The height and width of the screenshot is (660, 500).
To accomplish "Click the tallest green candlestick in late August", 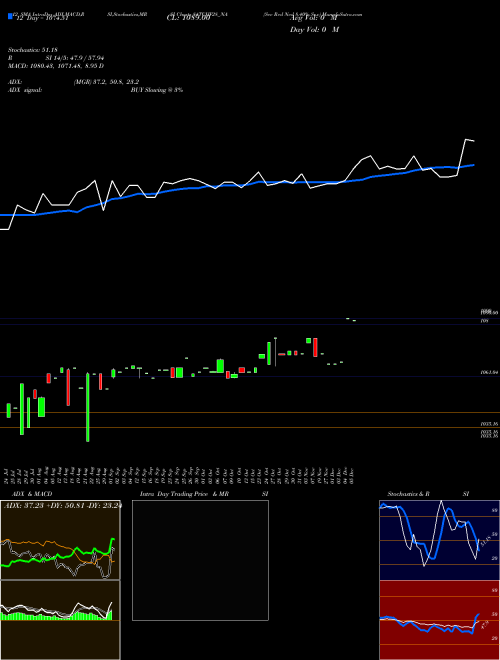I will 88,407.
